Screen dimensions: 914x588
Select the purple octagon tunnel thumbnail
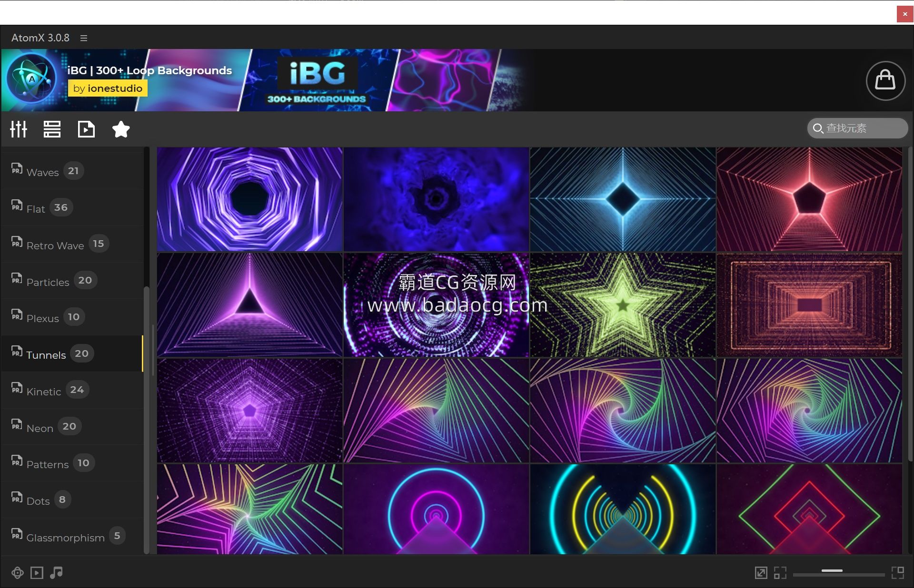point(249,199)
